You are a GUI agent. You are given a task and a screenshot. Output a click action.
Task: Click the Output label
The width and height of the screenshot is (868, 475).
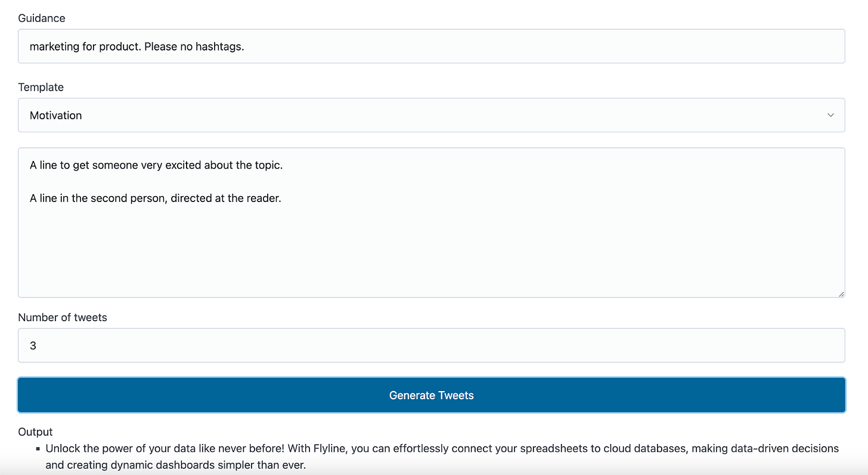35,431
